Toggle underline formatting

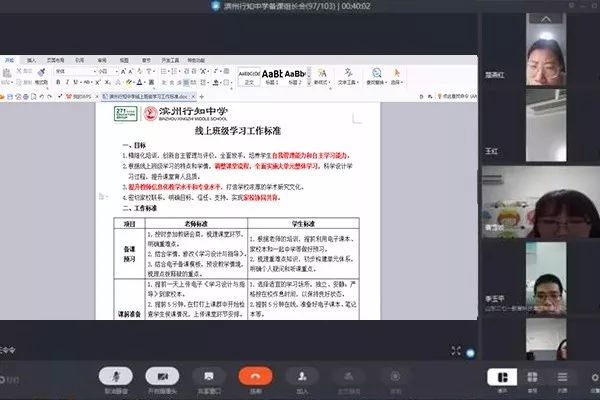point(76,82)
